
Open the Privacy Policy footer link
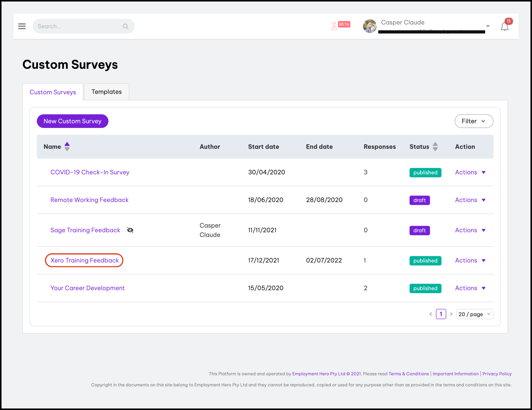tap(497, 374)
